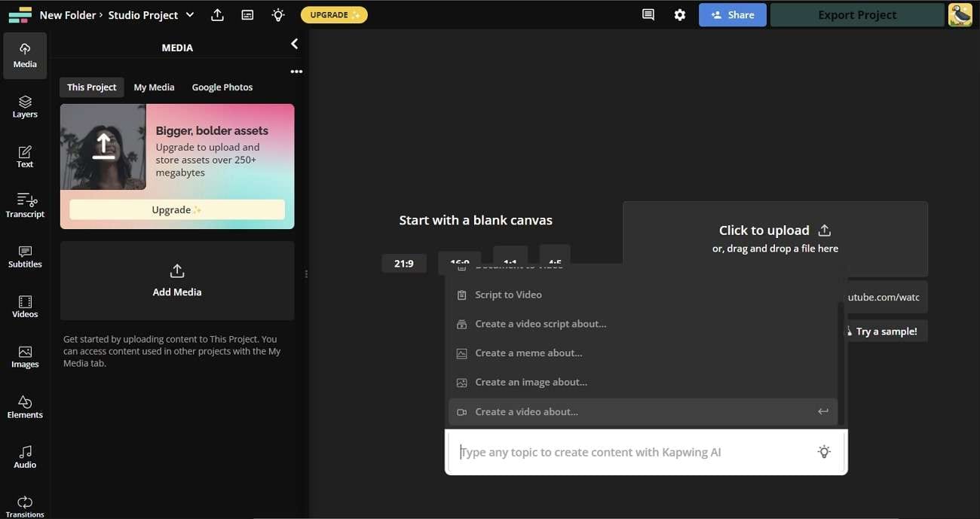Image resolution: width=980 pixels, height=519 pixels.
Task: Open project settings gear icon
Action: pyautogui.click(x=680, y=14)
